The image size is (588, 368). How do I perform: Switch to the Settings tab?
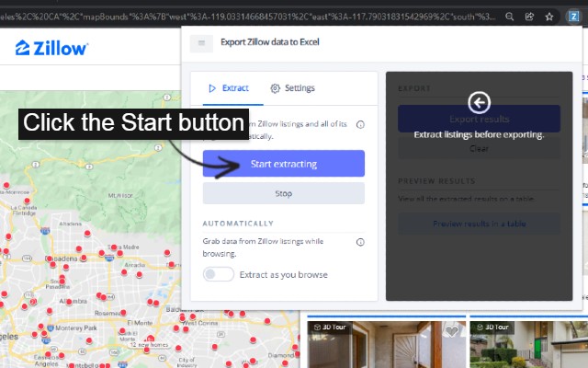(292, 88)
